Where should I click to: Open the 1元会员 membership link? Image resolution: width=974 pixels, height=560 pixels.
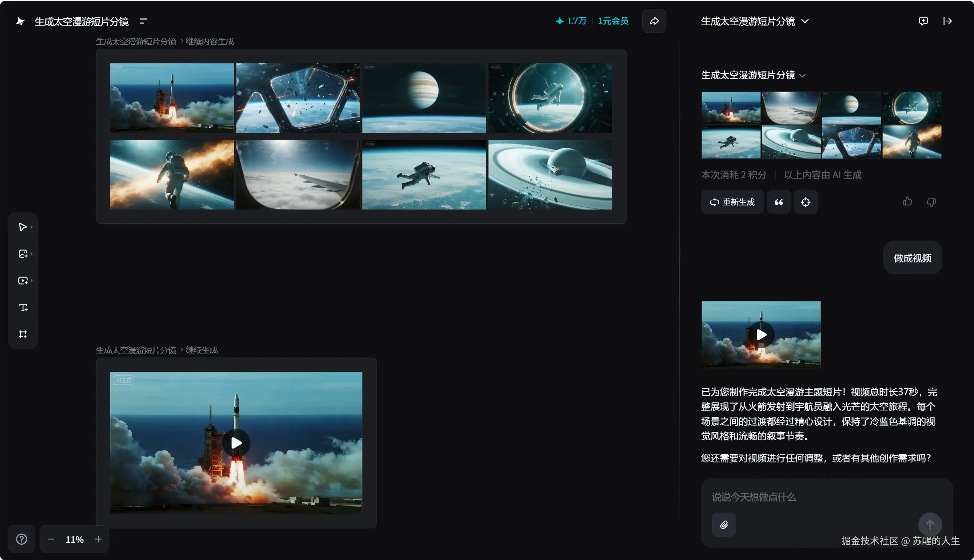pos(613,21)
